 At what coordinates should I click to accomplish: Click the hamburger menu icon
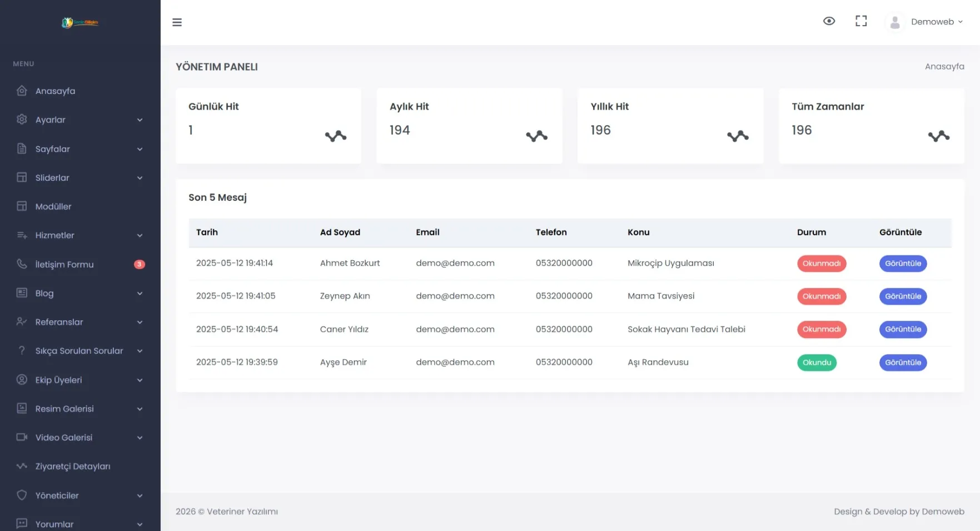177,22
